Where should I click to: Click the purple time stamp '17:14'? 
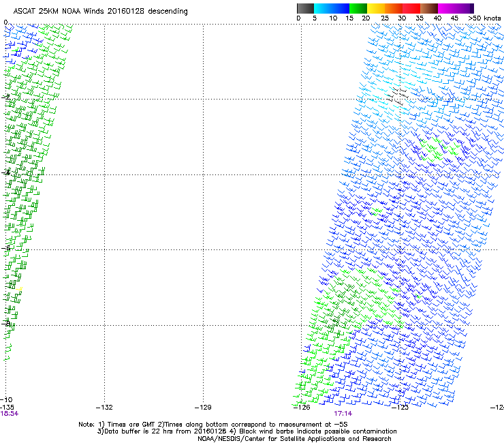click(x=343, y=414)
